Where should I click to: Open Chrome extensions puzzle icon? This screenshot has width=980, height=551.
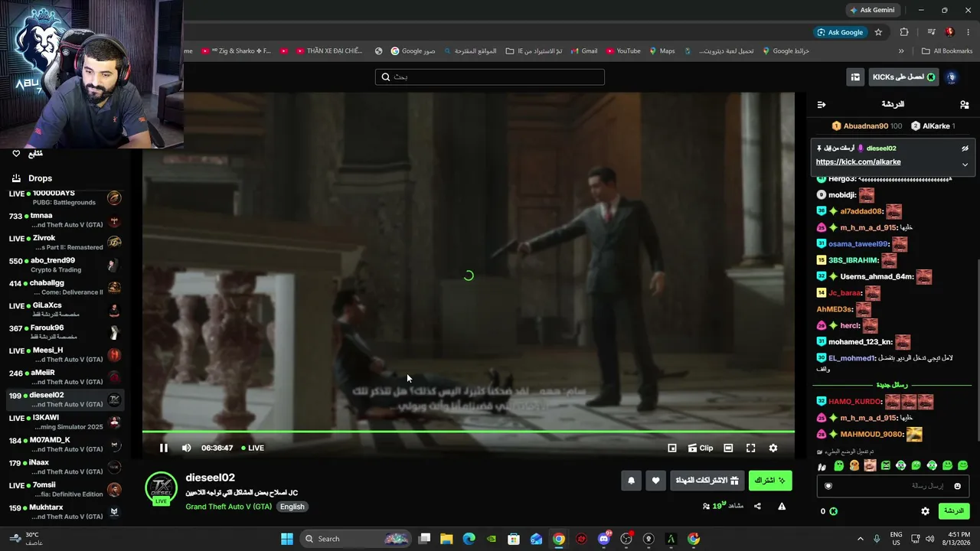[904, 32]
